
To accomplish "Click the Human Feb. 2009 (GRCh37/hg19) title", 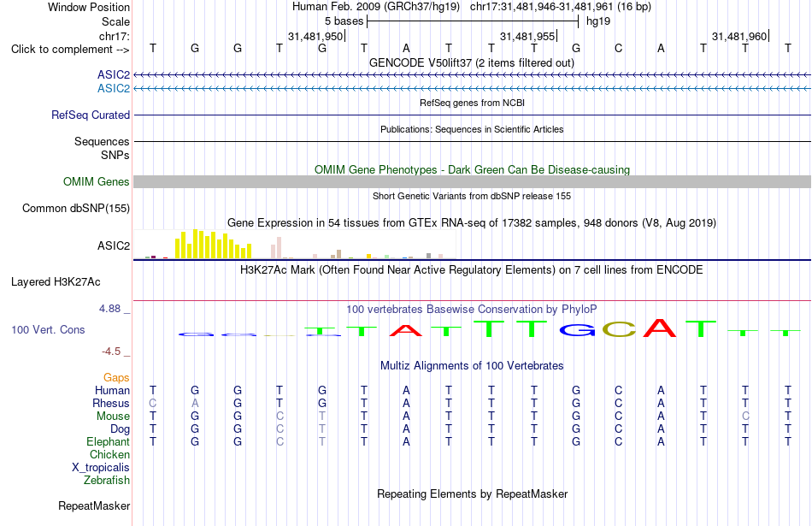I will tap(376, 7).
